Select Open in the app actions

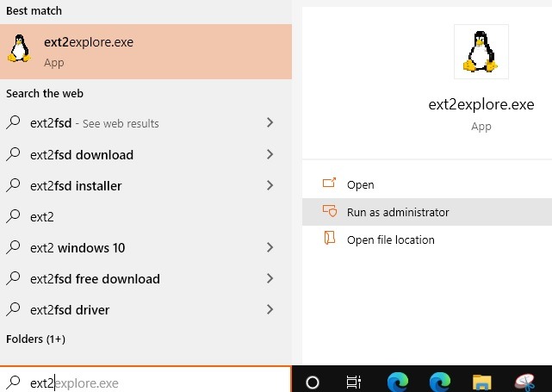click(427, 184)
